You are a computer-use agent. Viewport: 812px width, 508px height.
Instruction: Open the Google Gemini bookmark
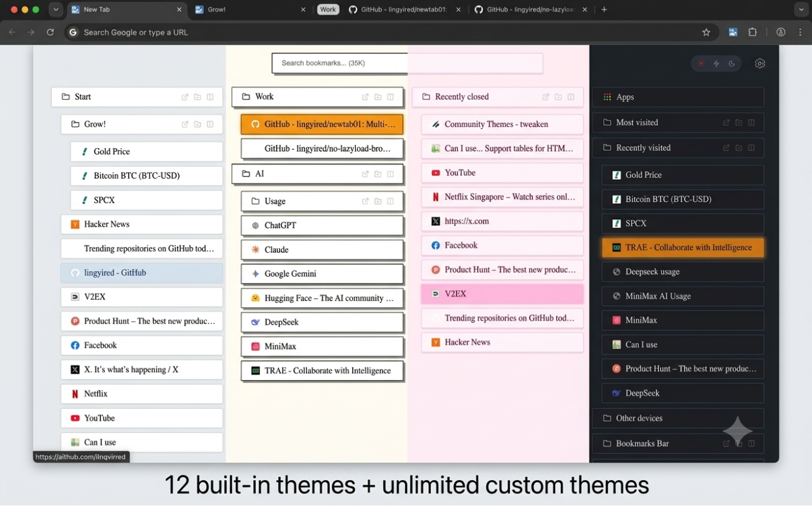point(322,274)
